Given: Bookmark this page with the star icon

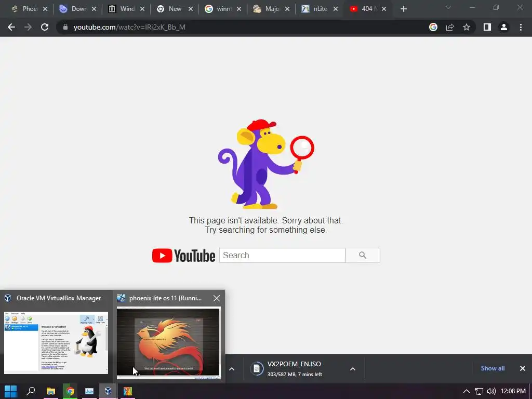Looking at the screenshot, I should pyautogui.click(x=467, y=27).
